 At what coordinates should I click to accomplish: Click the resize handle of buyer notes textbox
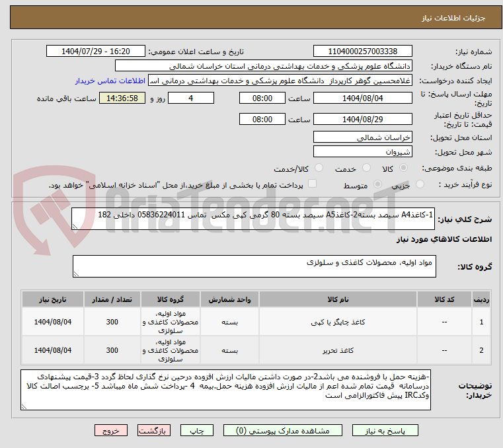[24, 406]
